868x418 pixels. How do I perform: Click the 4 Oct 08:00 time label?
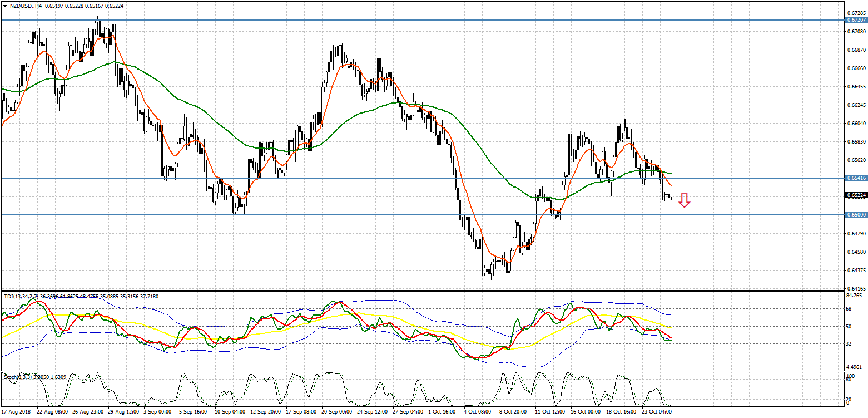coord(478,412)
